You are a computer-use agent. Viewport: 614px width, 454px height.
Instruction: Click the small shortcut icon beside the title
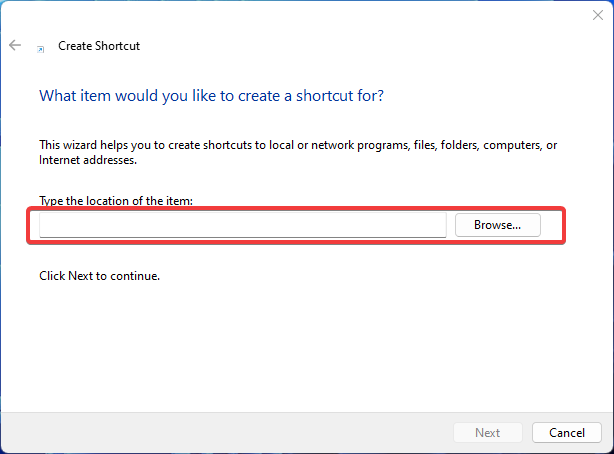[40, 49]
